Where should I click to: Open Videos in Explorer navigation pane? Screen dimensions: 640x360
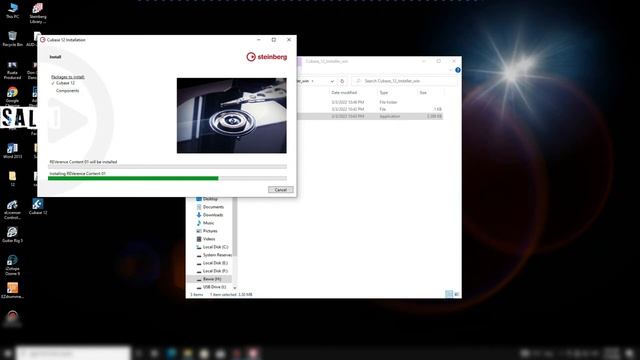pos(205,239)
